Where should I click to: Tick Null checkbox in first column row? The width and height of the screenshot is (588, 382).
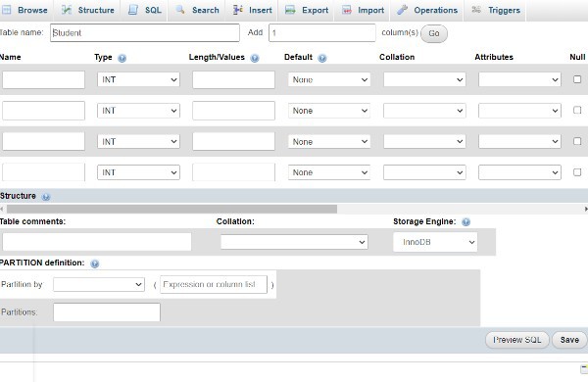coord(577,79)
